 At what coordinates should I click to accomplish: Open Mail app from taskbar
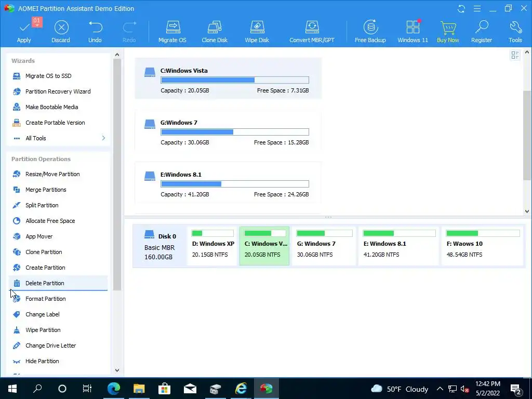(x=190, y=389)
